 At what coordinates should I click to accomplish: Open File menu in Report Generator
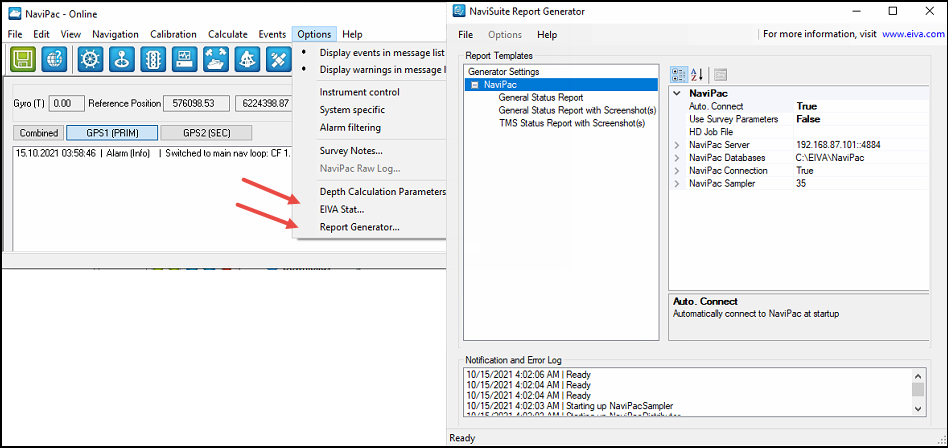coord(465,34)
